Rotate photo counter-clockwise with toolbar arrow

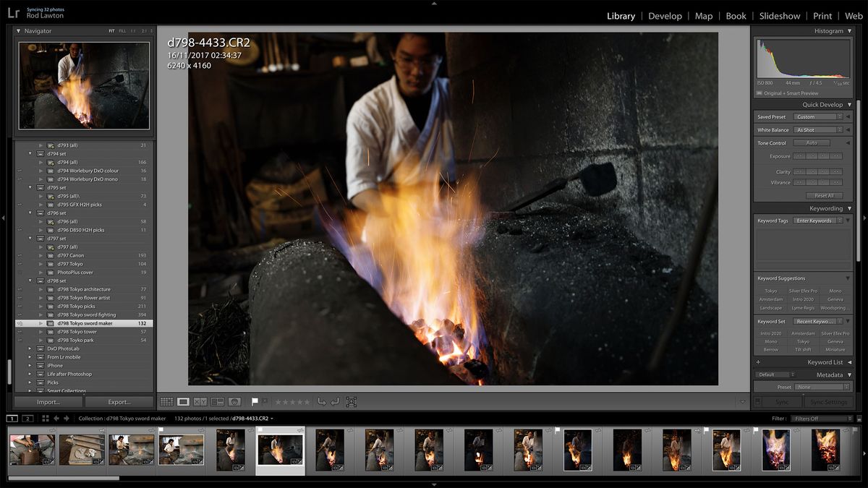[x=322, y=401]
